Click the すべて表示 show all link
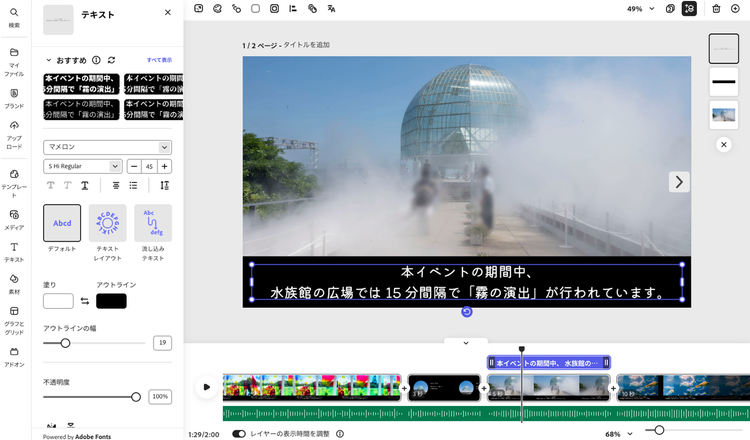Viewport: 750px width, 440px height. pyautogui.click(x=159, y=60)
